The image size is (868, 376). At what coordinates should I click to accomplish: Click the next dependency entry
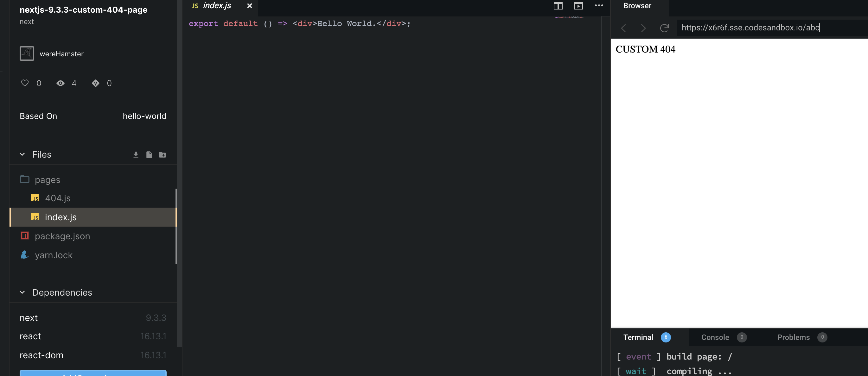tap(93, 318)
